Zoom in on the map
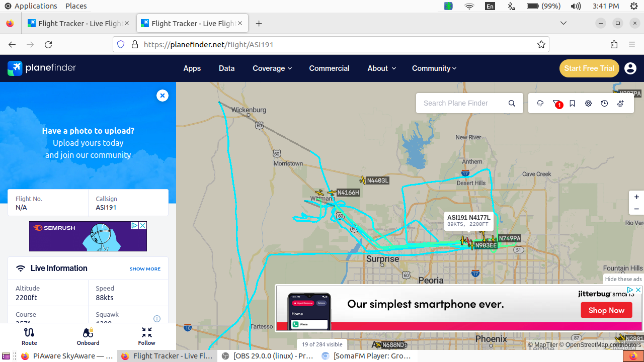This screenshot has height=362, width=644. pos(636,197)
